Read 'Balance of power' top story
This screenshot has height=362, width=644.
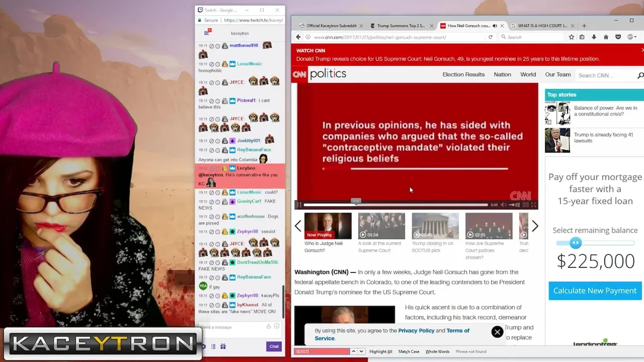(605, 111)
